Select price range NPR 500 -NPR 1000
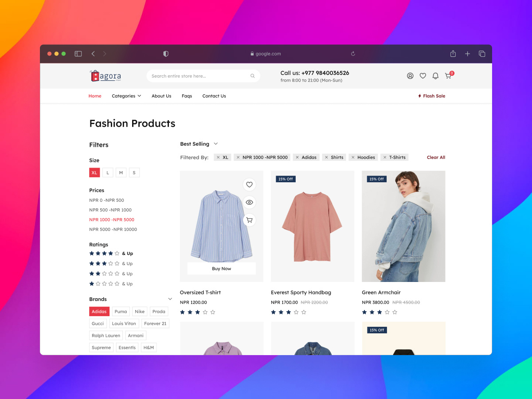 click(x=110, y=210)
